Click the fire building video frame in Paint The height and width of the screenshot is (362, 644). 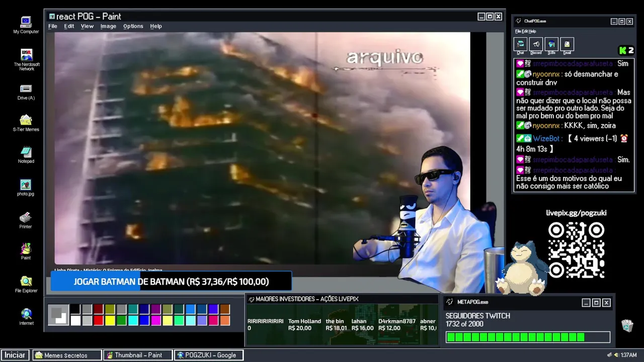click(x=262, y=148)
